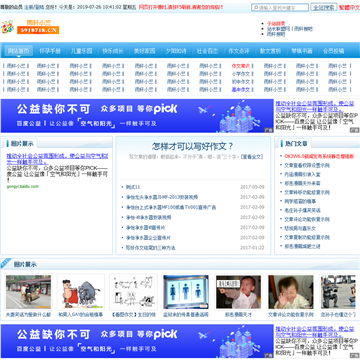This screenshot has width=360, height=360.
Task: Open the smiling baby thumbnail
Action: (x=291, y=292)
